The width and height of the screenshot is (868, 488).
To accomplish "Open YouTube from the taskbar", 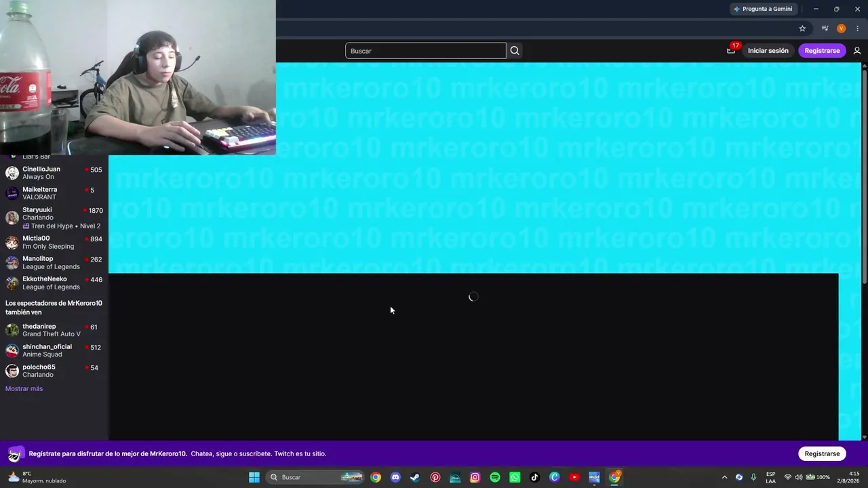I will click(574, 477).
